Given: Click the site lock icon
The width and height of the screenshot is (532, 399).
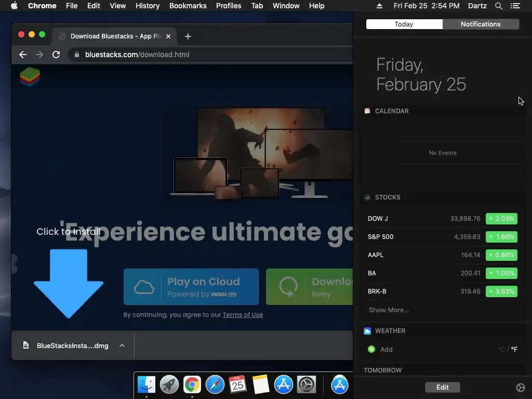Looking at the screenshot, I should click(x=77, y=55).
